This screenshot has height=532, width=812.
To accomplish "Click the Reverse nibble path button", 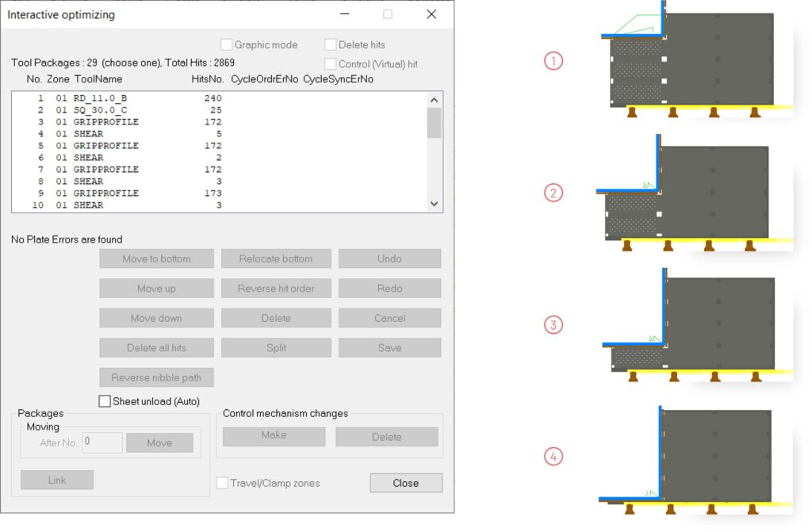I will (x=156, y=377).
